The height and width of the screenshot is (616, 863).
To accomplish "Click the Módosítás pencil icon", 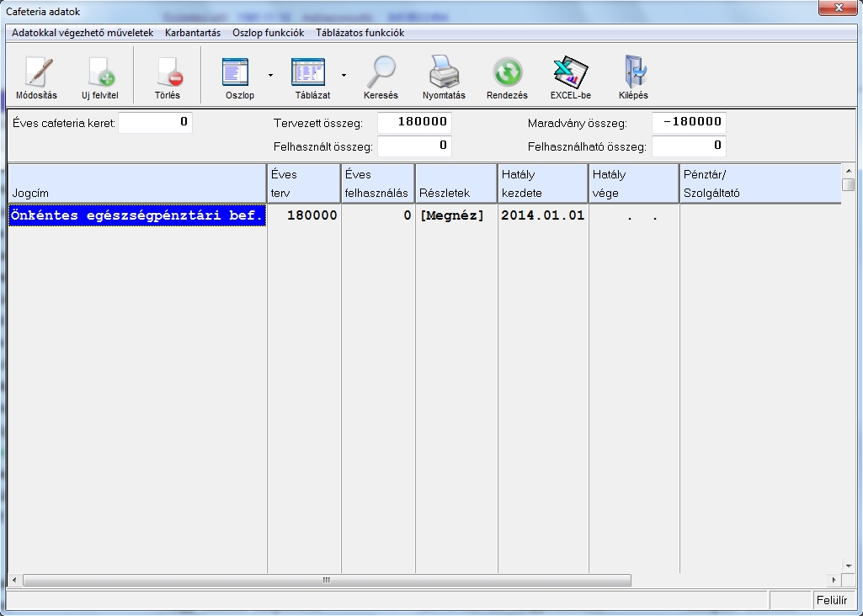I will click(37, 74).
